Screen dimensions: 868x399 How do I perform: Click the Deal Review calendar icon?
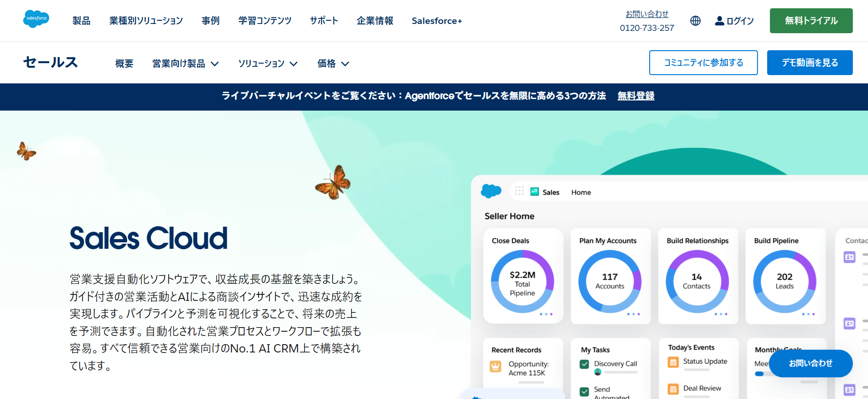[673, 389]
